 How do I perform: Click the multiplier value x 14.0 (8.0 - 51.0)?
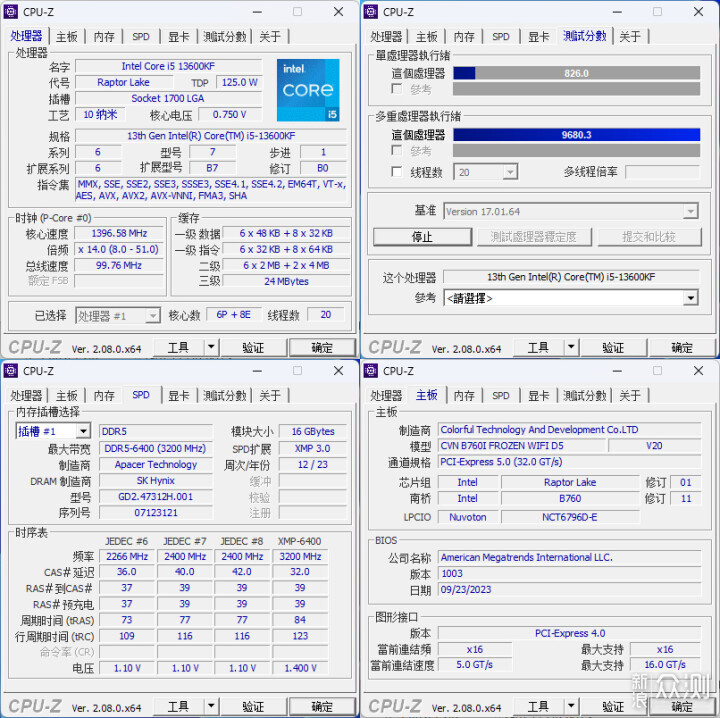(119, 249)
